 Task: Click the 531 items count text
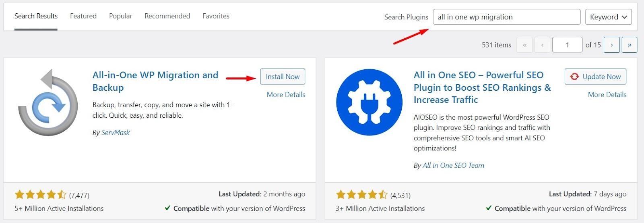496,45
